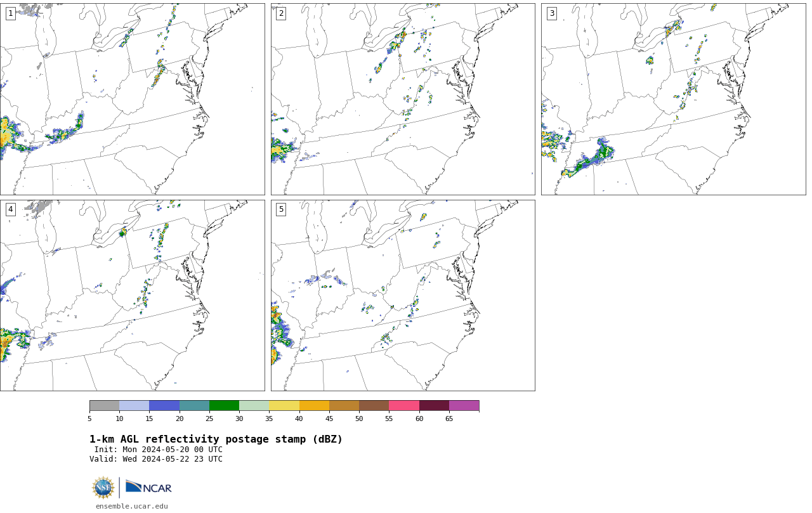The height and width of the screenshot is (513, 812).
Task: Click the colorbar tick label 50
Action: (x=359, y=419)
